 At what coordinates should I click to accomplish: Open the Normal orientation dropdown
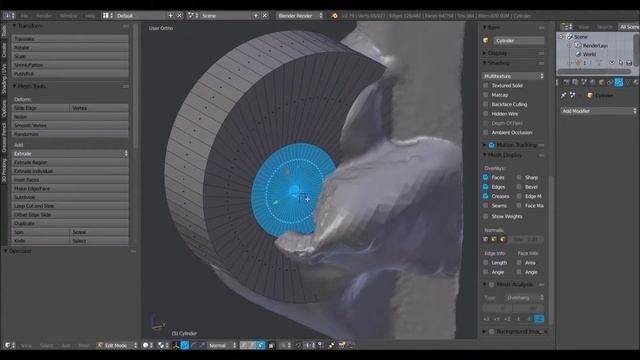[222, 345]
